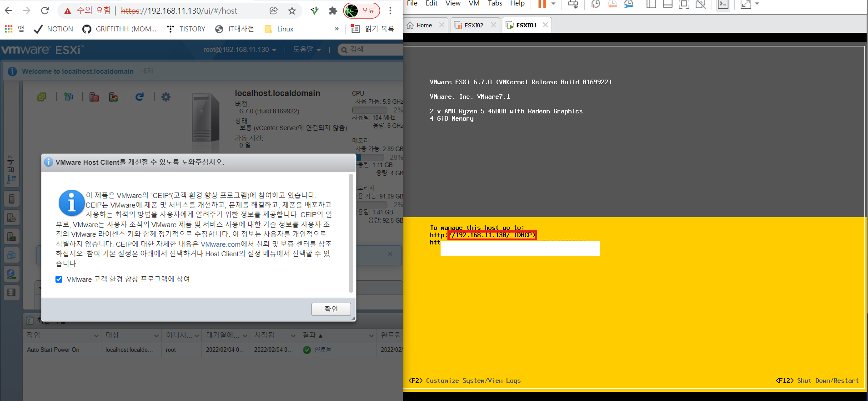Open the Help menu in Workstation
This screenshot has width=868, height=401.
coord(517,3)
